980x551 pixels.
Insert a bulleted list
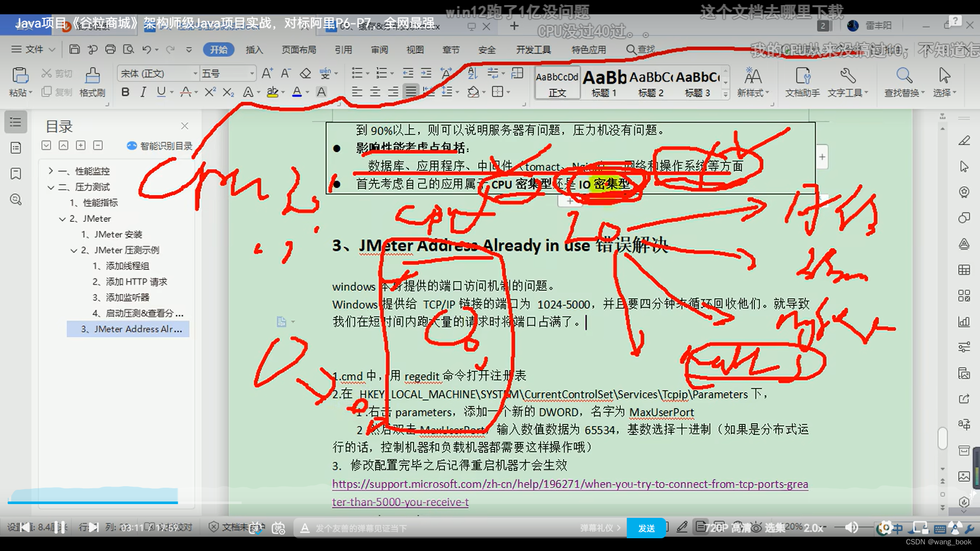pyautogui.click(x=357, y=73)
